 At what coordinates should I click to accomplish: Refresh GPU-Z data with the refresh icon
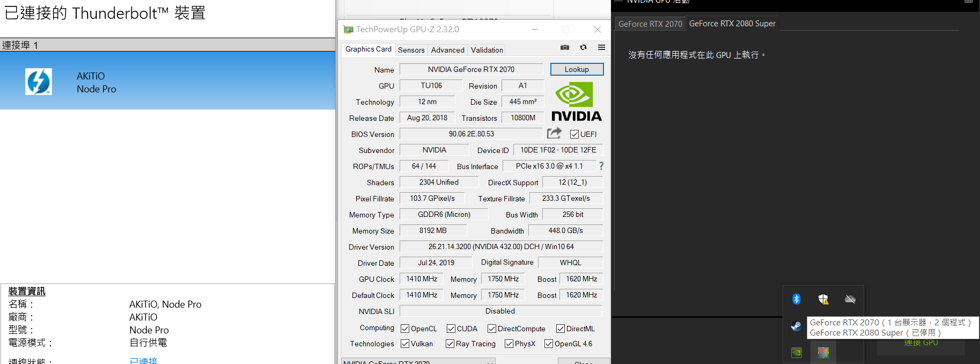(584, 48)
